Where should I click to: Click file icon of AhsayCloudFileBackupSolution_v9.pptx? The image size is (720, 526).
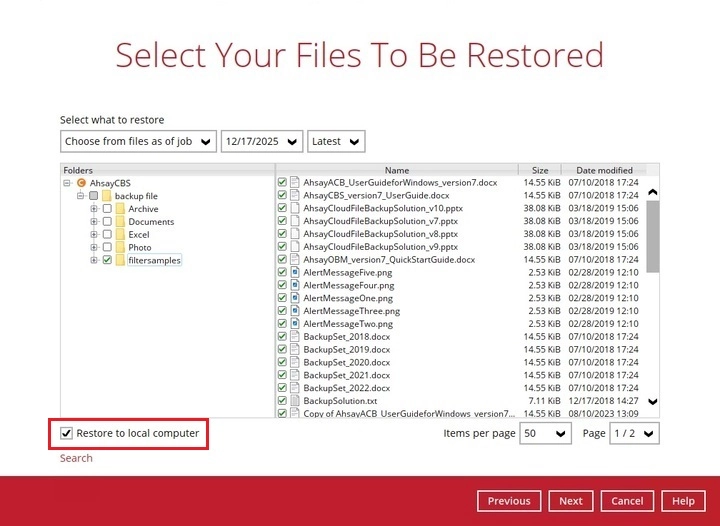(x=295, y=246)
